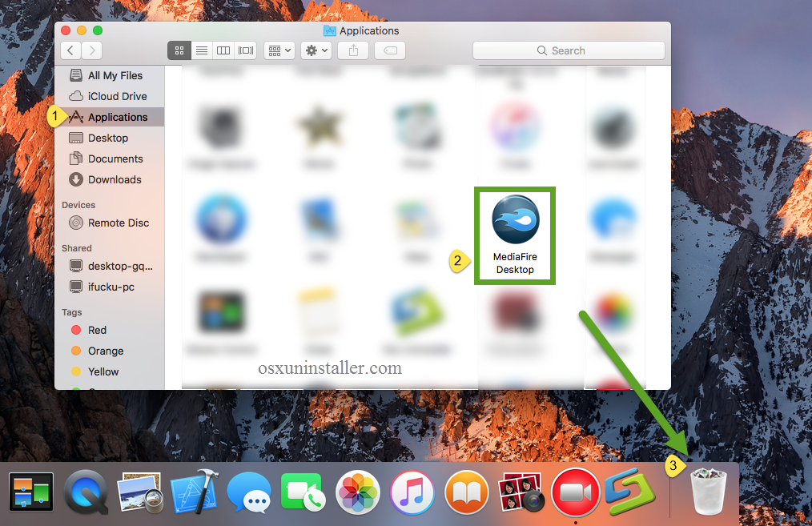
Task: Open iBooks from the Dock
Action: (467, 492)
